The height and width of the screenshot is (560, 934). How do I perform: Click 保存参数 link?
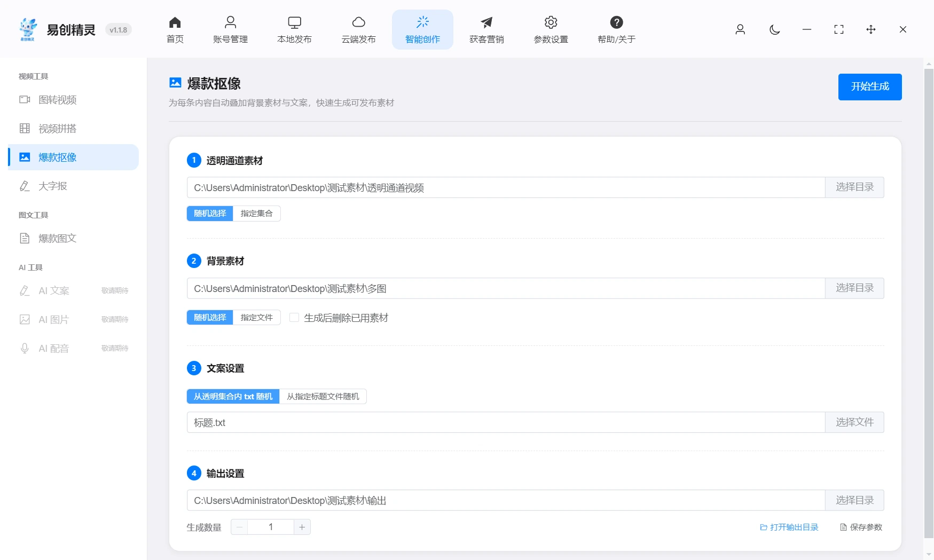pos(861,527)
